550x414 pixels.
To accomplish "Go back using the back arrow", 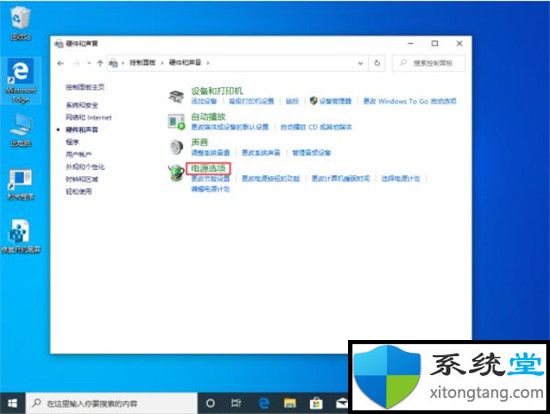I will [x=60, y=63].
